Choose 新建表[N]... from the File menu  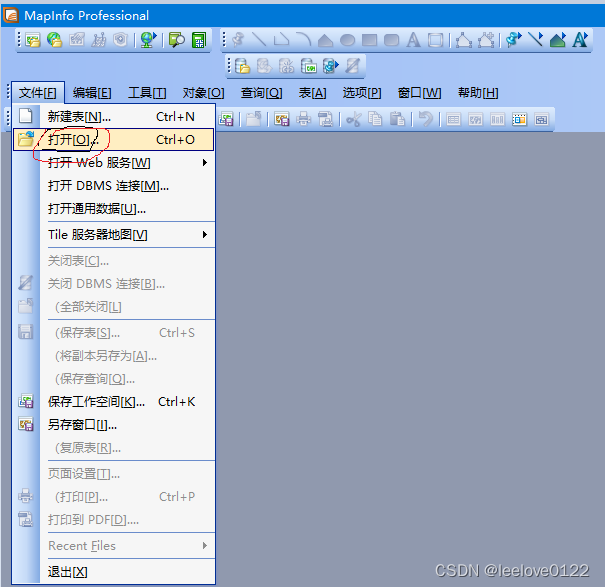coord(114,116)
